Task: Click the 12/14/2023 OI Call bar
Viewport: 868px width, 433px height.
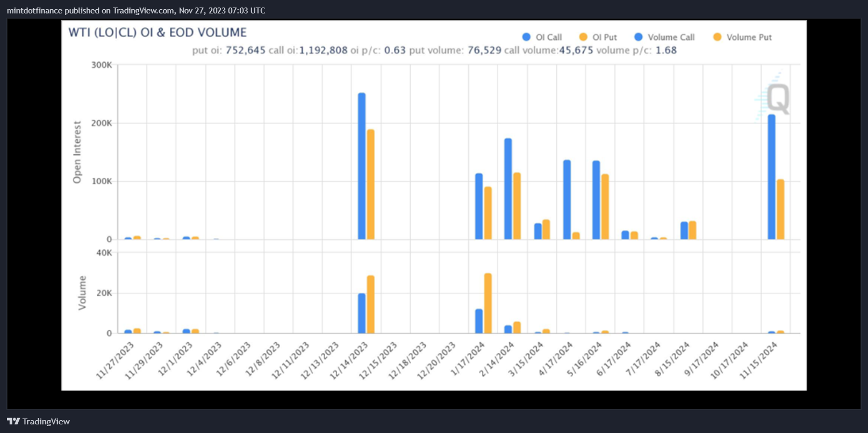Action: [362, 166]
